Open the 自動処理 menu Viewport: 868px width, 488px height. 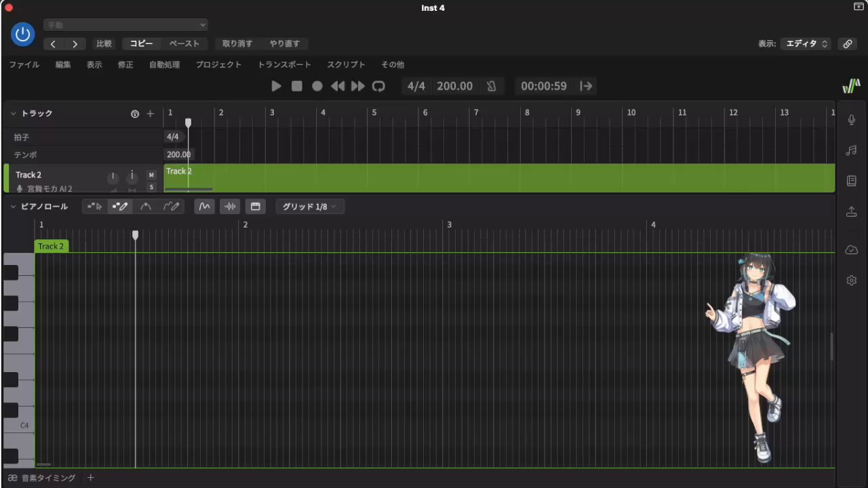point(165,65)
